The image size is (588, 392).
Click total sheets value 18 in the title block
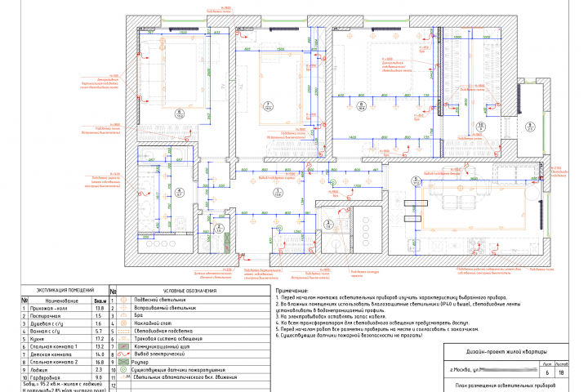(561, 372)
